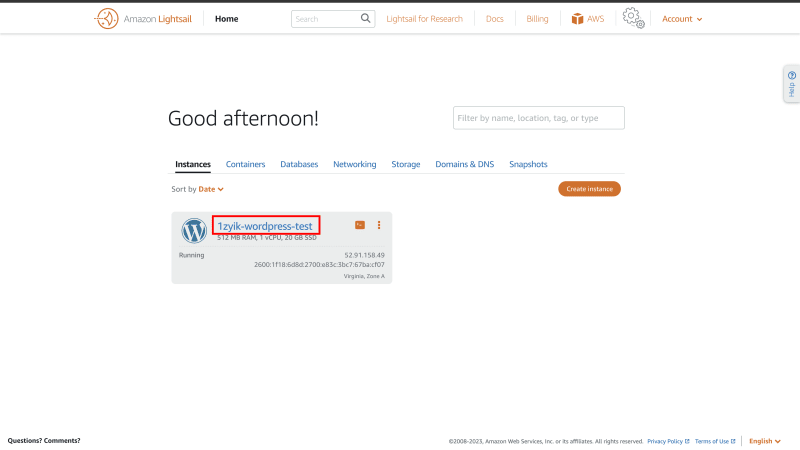Open Lightsail for Research link

424,19
